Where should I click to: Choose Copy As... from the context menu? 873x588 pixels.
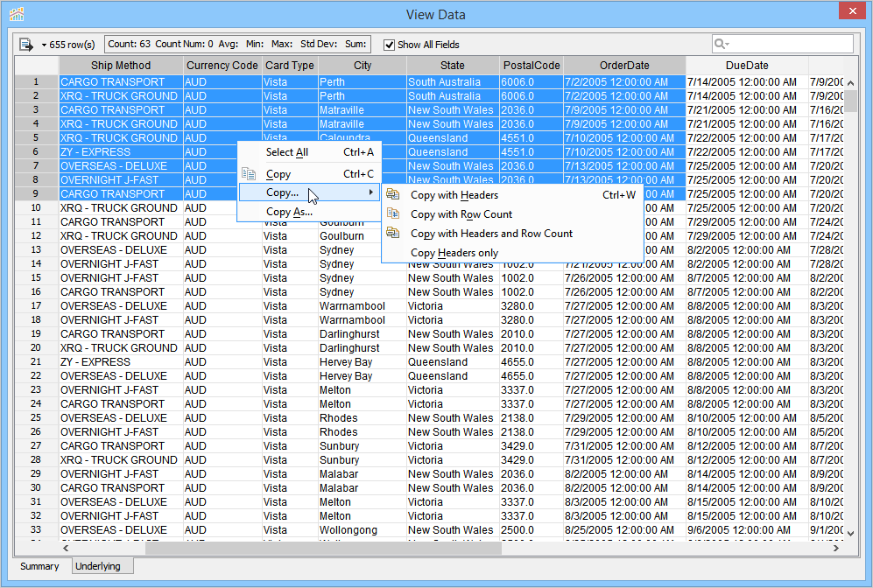309,212
